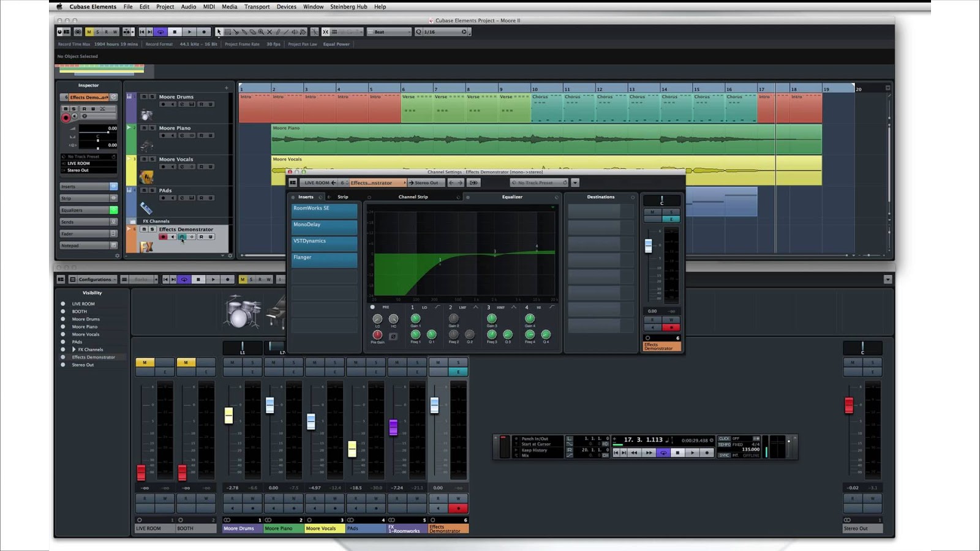This screenshot has height=551, width=980.
Task: Open the Apple menu
Action: pos(59,7)
